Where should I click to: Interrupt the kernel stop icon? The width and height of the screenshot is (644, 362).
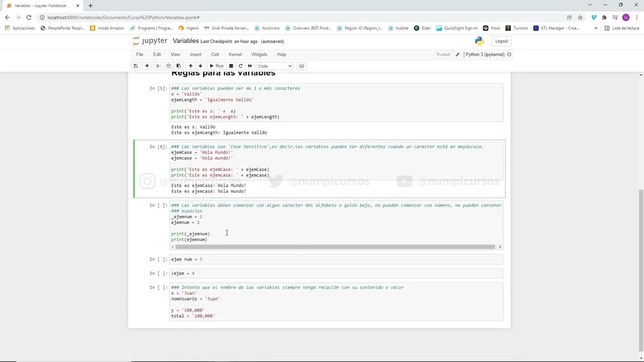231,66
